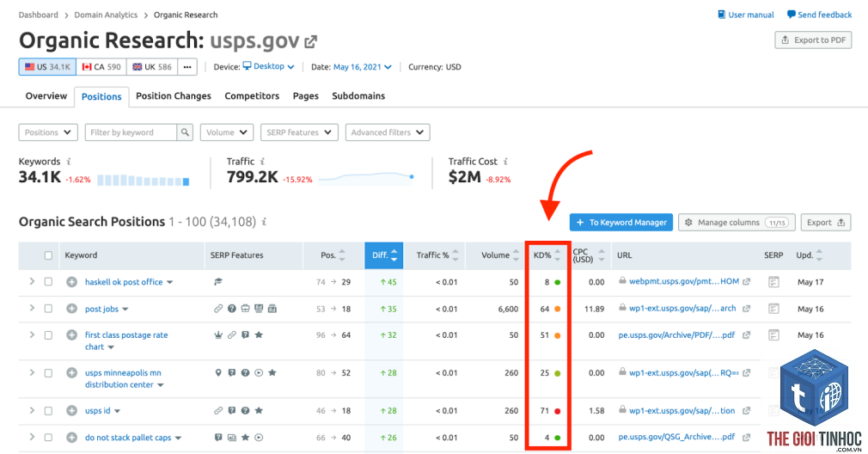Image resolution: width=868 pixels, height=454 pixels.
Task: Select the CA 590 database toggle
Action: point(101,67)
